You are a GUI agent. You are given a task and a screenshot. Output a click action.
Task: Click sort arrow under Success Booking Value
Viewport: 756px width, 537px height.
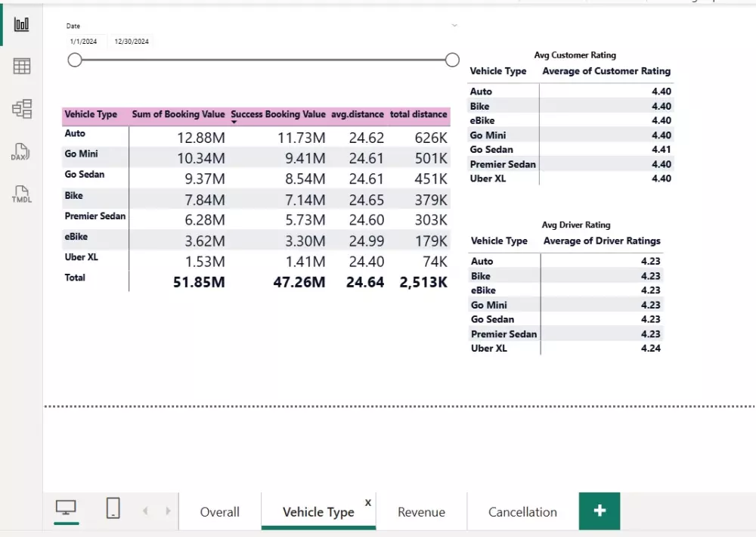[234, 122]
